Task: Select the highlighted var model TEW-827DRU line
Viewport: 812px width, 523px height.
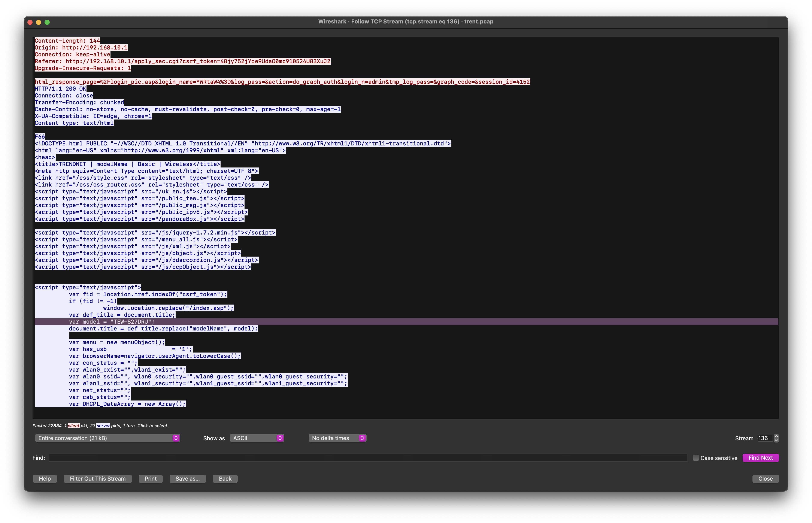Action: pos(112,322)
